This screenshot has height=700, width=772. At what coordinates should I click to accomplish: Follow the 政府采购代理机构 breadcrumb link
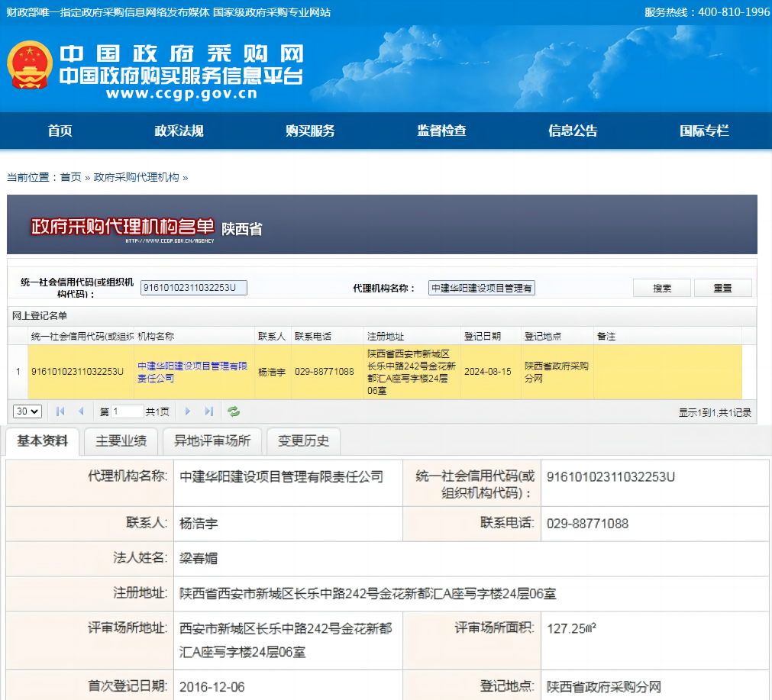[x=137, y=177]
